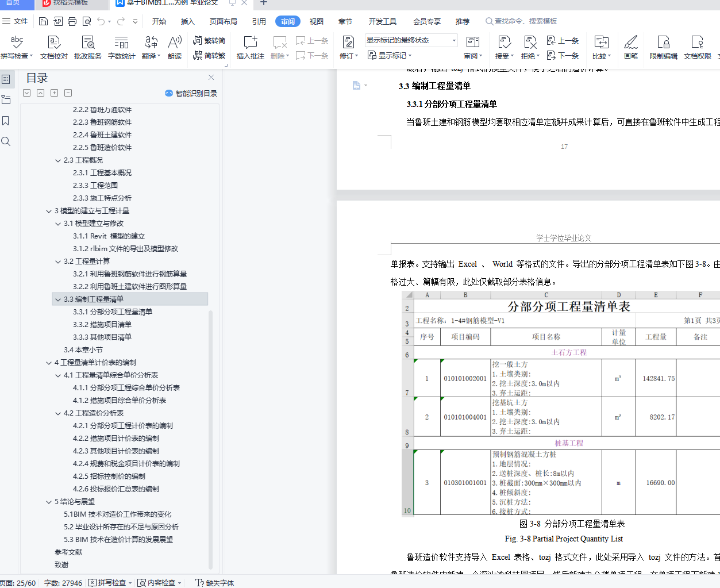Viewport: 720px width, 588px height.
Task: Go to 上一条 previous revision
Action: click(x=563, y=40)
